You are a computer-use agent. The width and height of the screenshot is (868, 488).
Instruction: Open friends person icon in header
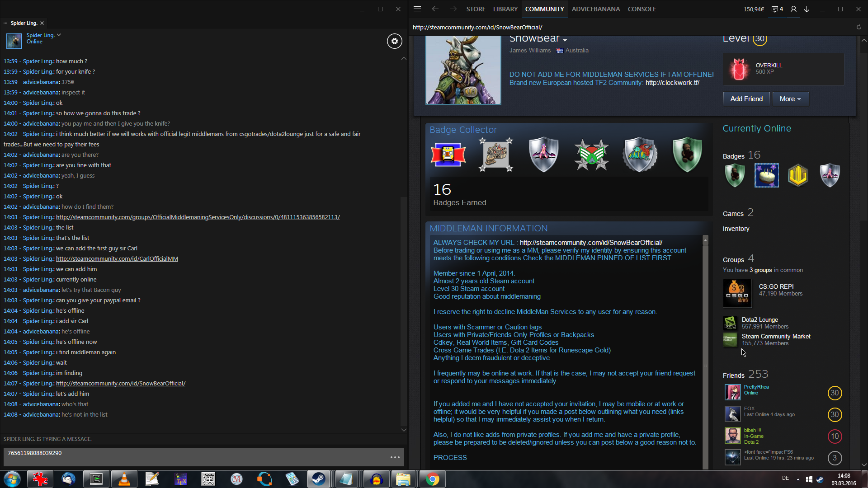(x=793, y=9)
